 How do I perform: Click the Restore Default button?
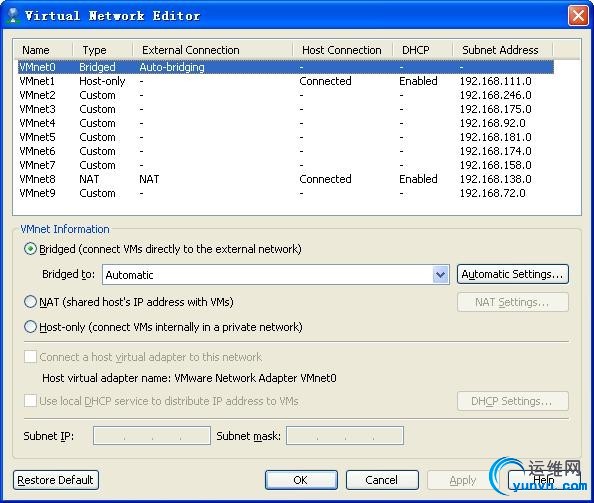tap(56, 480)
